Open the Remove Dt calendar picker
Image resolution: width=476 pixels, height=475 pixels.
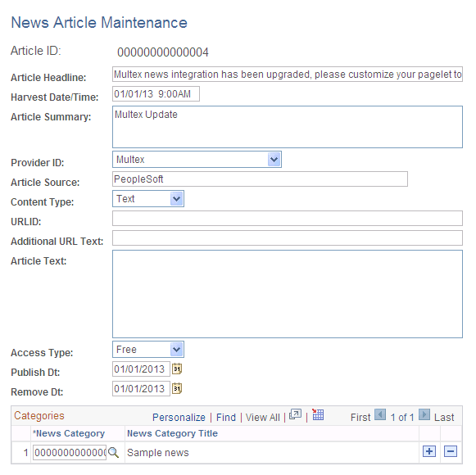click(177, 388)
